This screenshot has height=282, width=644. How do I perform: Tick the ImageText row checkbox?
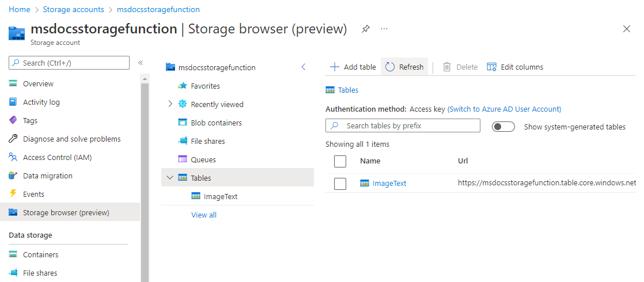pyautogui.click(x=340, y=184)
